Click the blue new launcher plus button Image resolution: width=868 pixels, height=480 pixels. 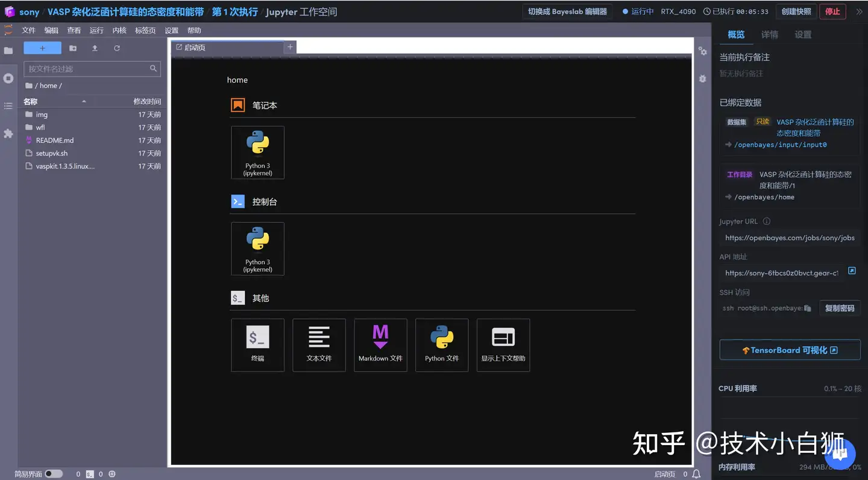pos(42,48)
